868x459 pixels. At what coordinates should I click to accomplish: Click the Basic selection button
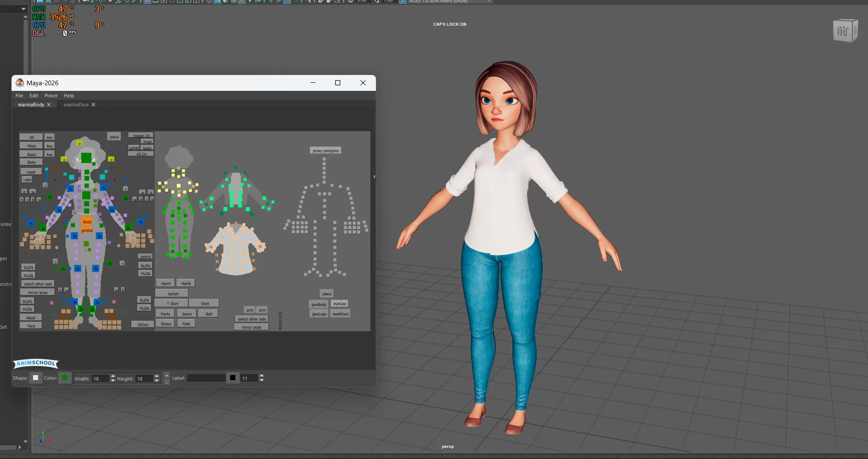click(x=31, y=154)
